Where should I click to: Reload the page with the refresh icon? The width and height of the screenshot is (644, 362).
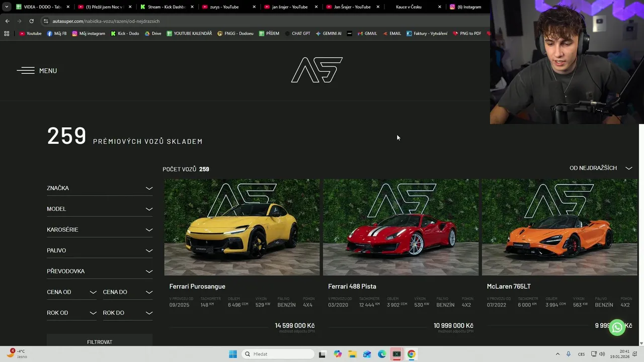pos(31,21)
